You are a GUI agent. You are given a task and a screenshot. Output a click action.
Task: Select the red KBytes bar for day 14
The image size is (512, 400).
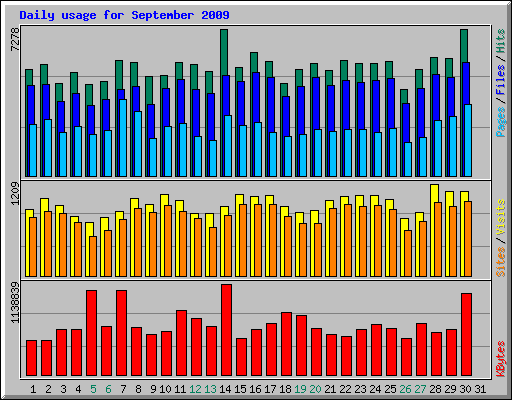click(x=226, y=330)
